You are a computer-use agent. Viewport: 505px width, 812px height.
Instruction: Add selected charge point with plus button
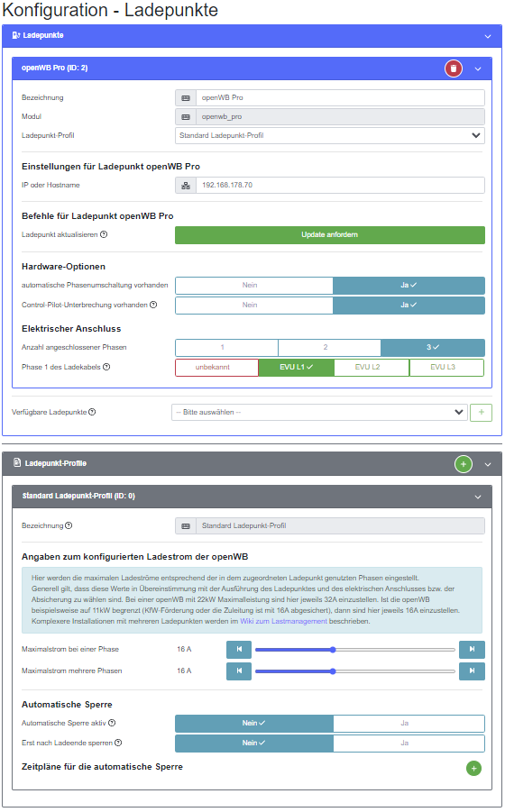482,413
